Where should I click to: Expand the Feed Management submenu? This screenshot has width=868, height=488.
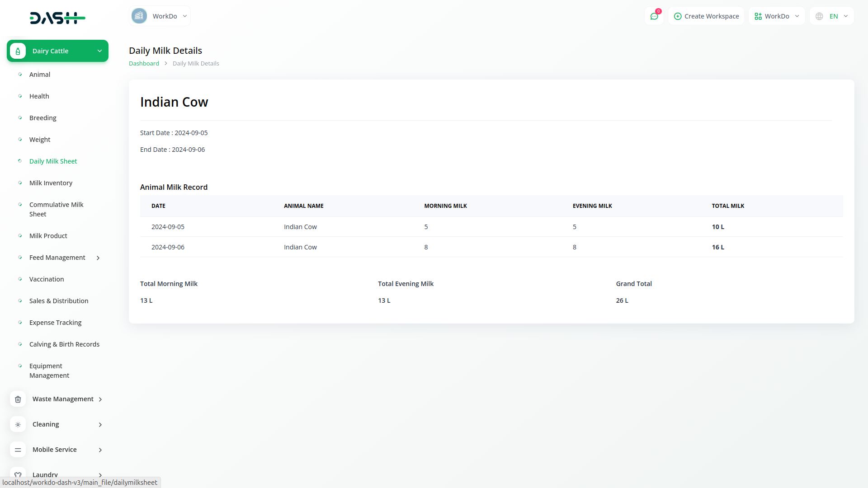tap(98, 258)
